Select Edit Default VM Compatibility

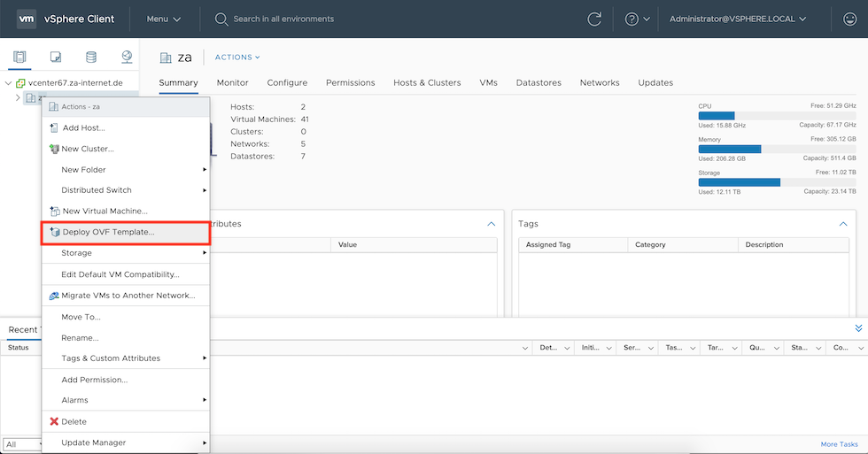pyautogui.click(x=126, y=274)
